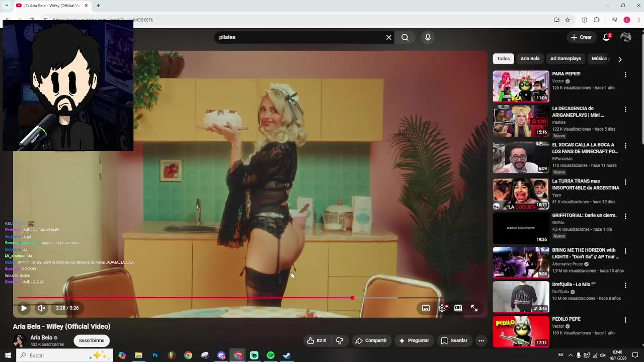
Task: Open PARA PEPE!!! video thumbnail
Action: (x=521, y=86)
